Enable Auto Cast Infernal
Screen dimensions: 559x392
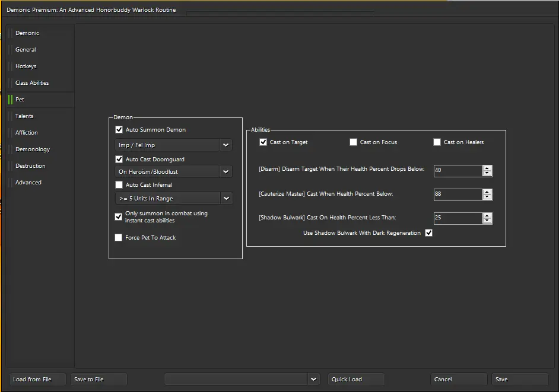119,184
